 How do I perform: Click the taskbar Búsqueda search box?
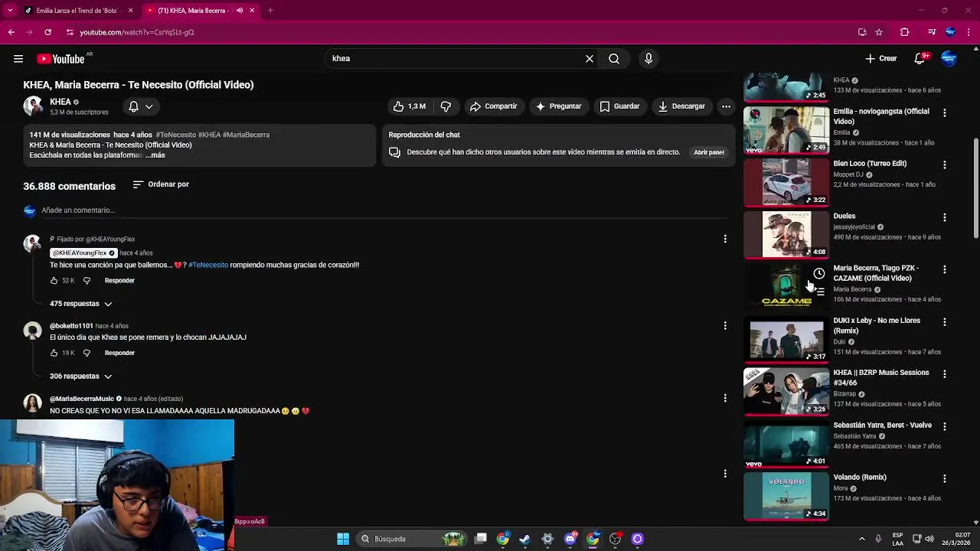point(412,539)
